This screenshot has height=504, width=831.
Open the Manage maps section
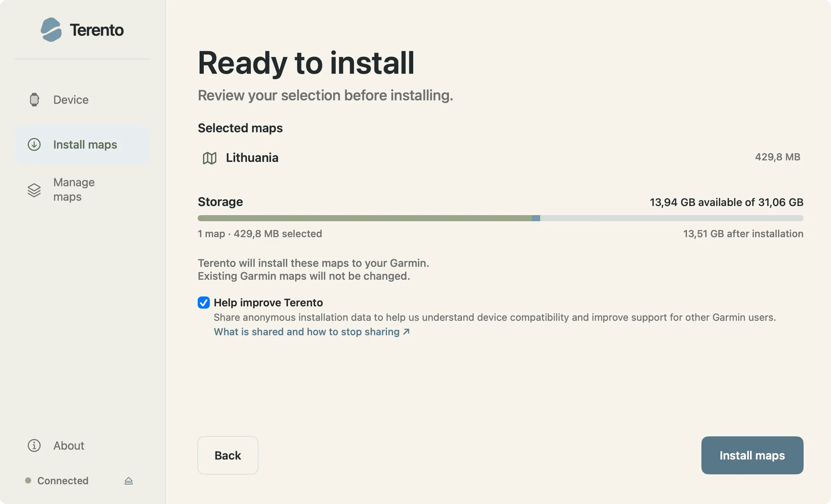[82, 190]
